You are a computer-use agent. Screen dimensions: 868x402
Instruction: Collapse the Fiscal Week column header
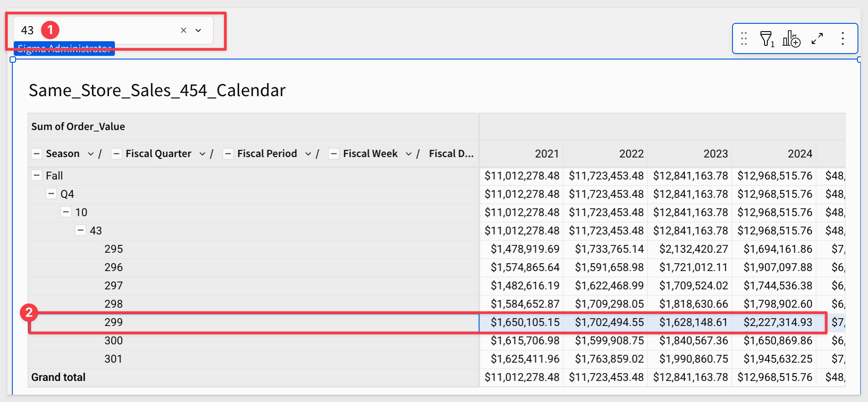(334, 154)
